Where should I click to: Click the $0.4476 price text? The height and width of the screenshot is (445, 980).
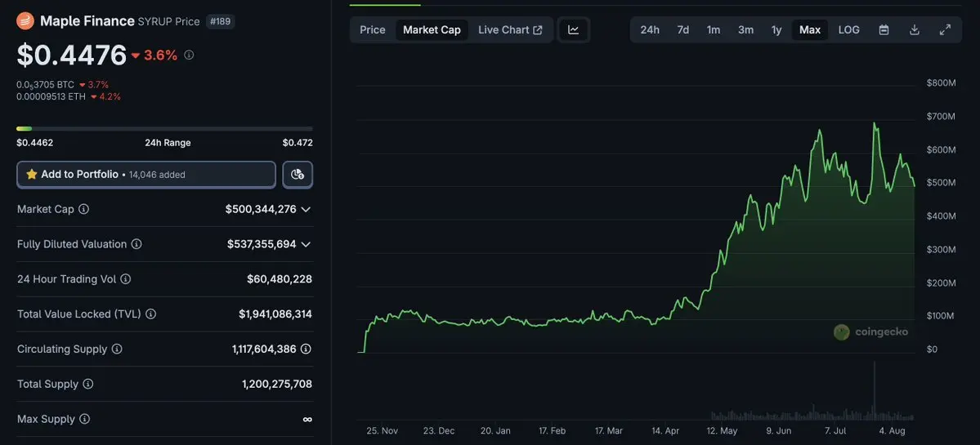[72, 56]
